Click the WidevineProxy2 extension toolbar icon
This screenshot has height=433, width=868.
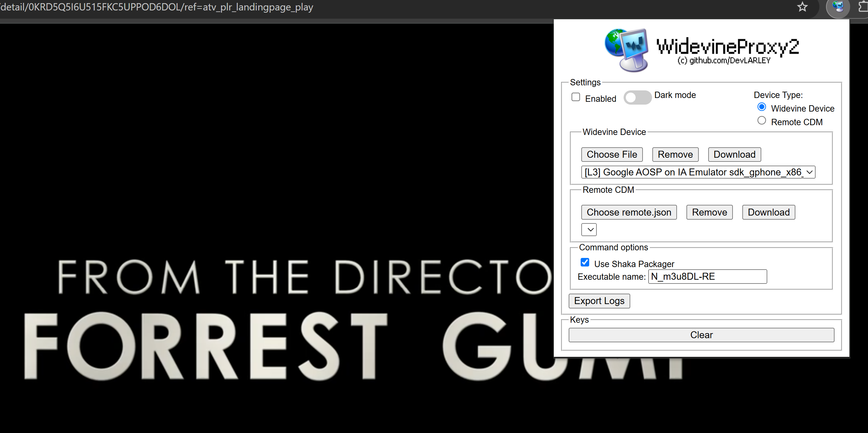(838, 7)
